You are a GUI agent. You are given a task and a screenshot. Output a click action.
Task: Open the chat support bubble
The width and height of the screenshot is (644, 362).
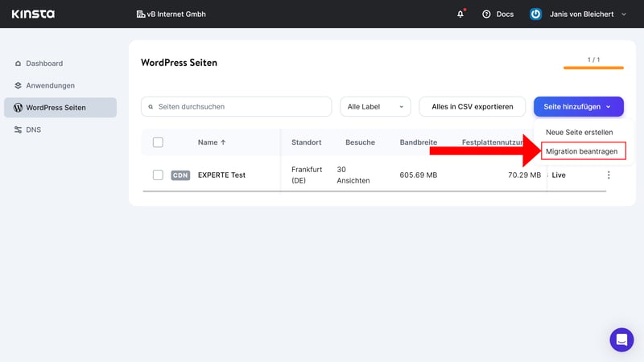tap(621, 339)
